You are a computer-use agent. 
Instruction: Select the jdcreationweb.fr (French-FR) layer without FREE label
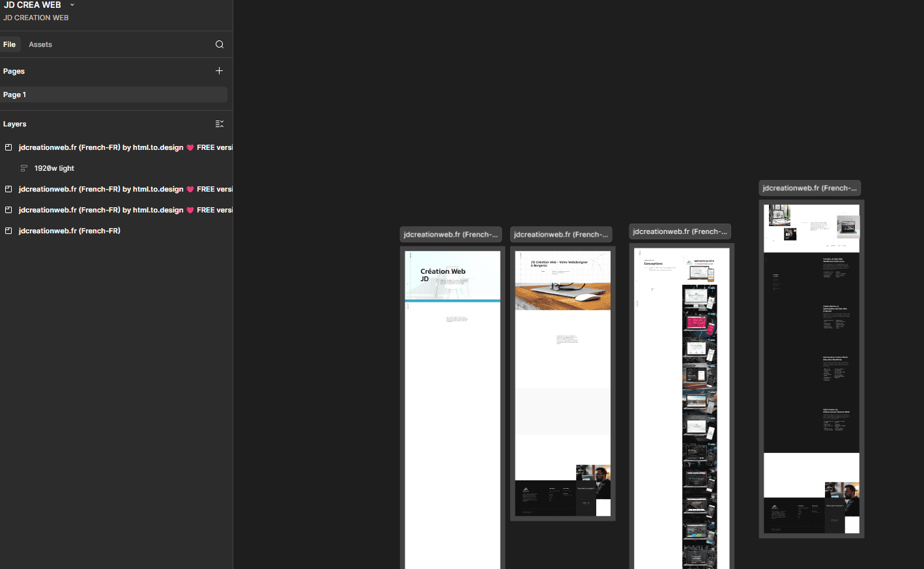click(70, 231)
